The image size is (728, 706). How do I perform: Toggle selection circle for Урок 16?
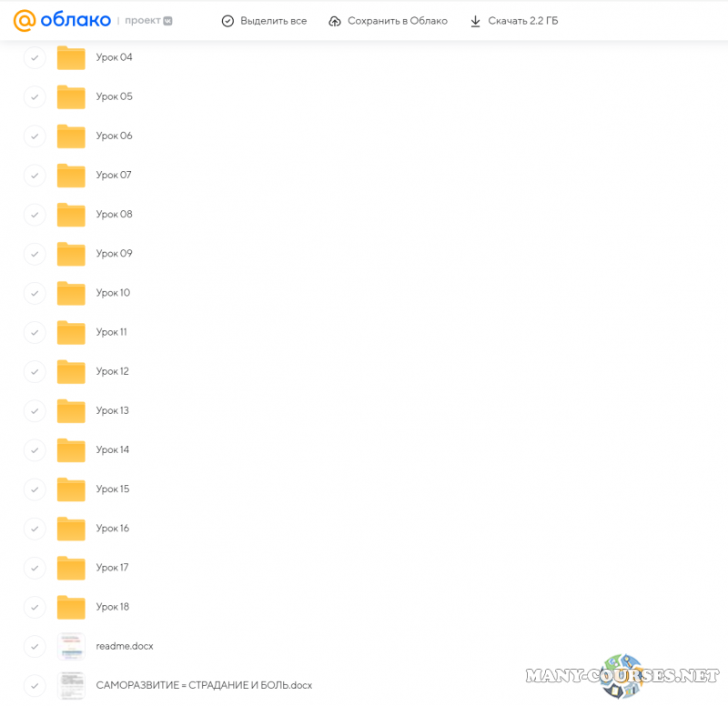(35, 529)
